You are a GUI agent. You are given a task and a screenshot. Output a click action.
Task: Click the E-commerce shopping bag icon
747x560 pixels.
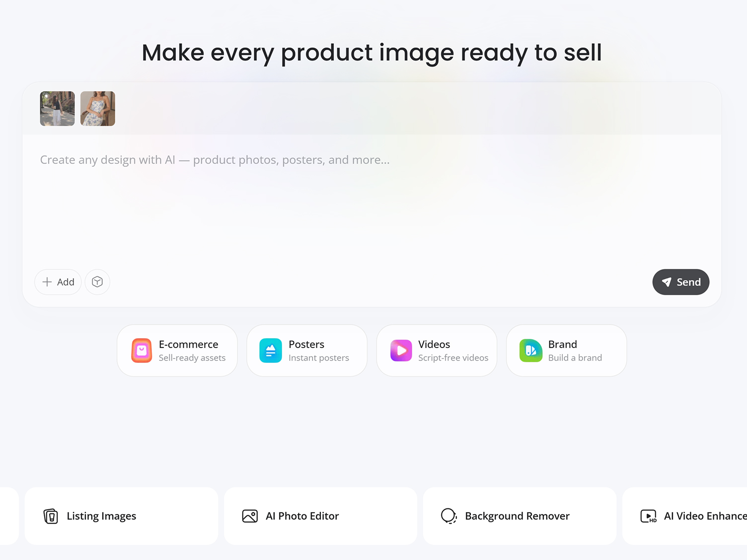142,350
